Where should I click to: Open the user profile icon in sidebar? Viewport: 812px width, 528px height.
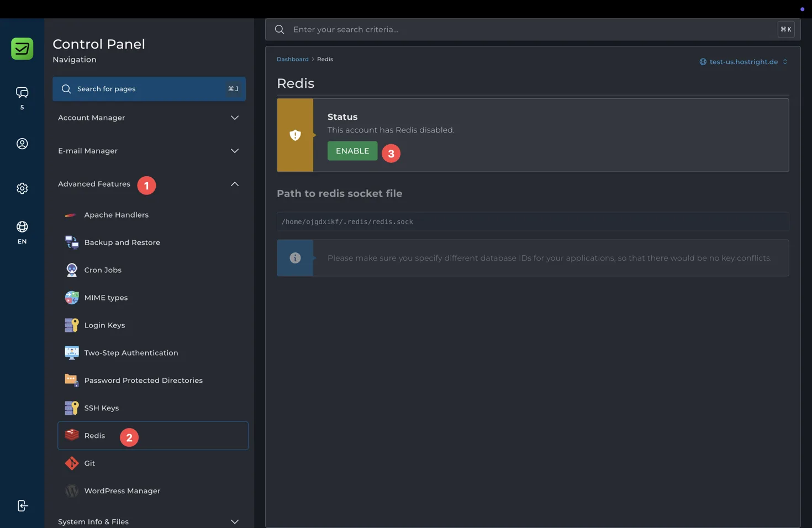coord(22,144)
